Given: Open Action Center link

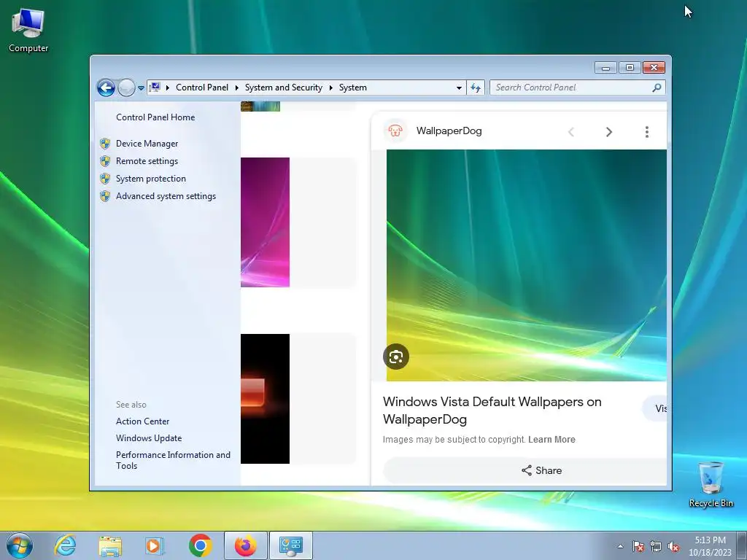Looking at the screenshot, I should tap(142, 421).
